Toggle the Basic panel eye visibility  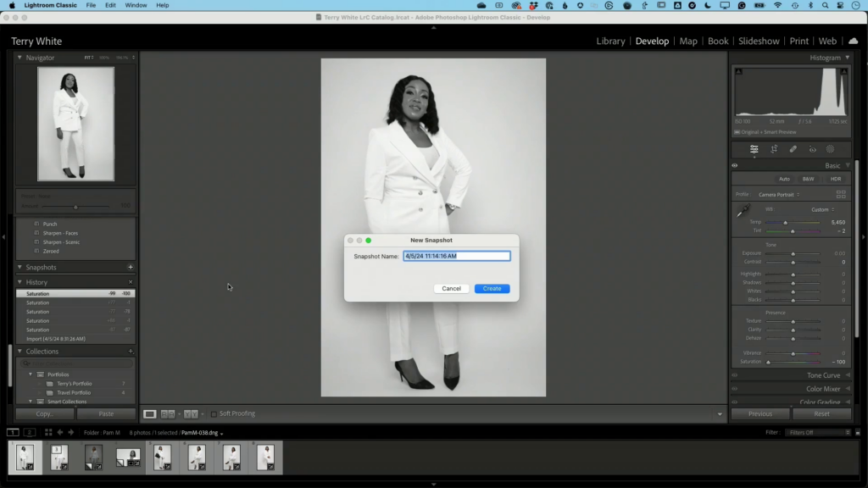735,165
